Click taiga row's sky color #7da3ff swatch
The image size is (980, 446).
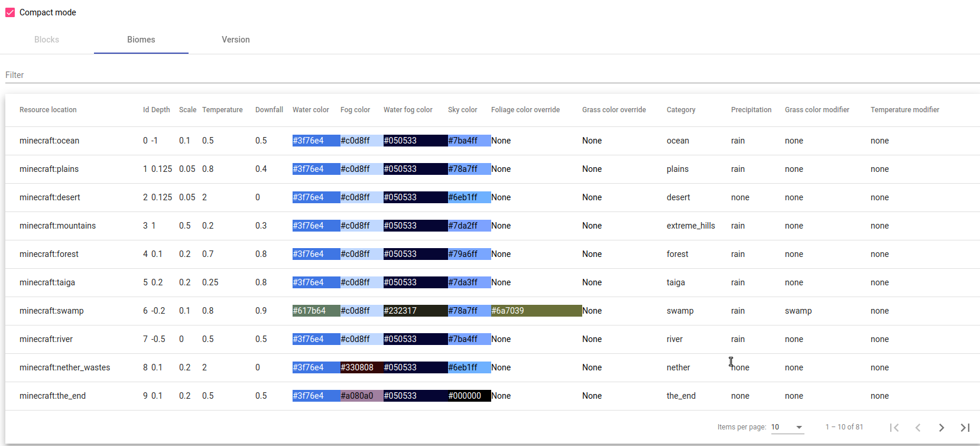coord(469,282)
